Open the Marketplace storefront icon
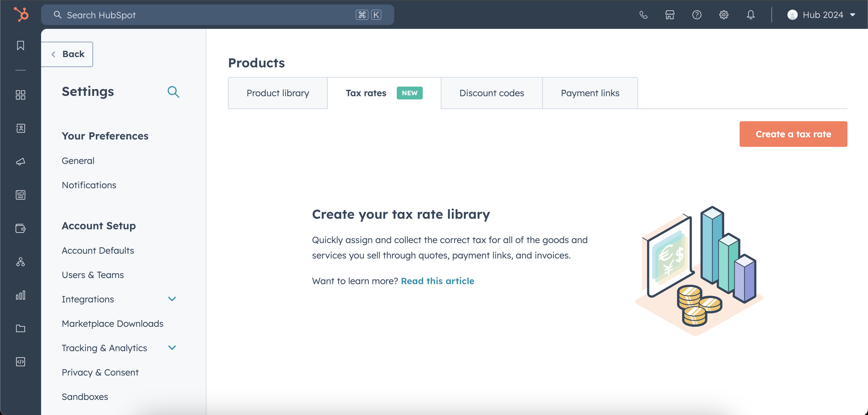 coord(670,15)
